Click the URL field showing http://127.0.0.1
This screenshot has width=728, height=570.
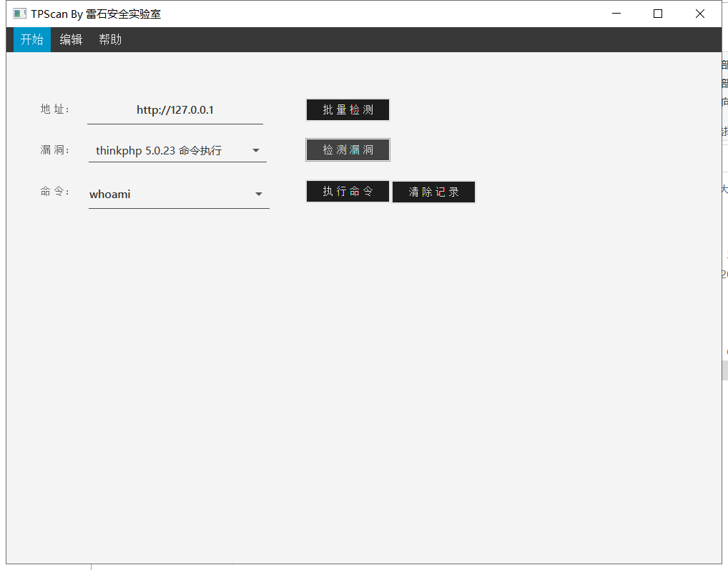tap(174, 109)
